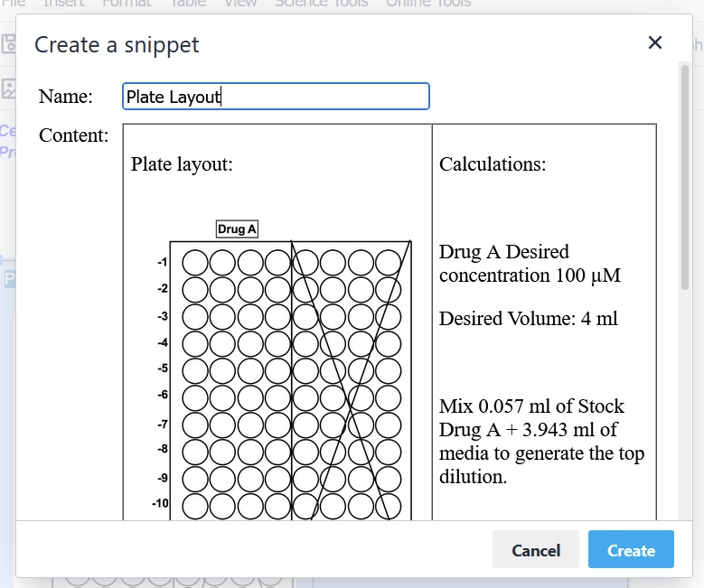Click the image icon at left edge
Viewport: 704px width, 588px height.
(8, 89)
